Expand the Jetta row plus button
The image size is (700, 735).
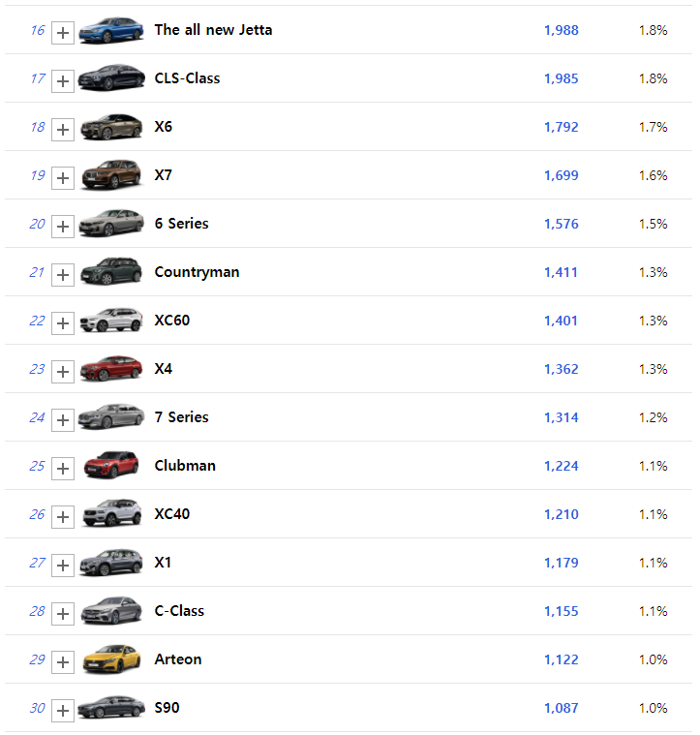pos(63,33)
